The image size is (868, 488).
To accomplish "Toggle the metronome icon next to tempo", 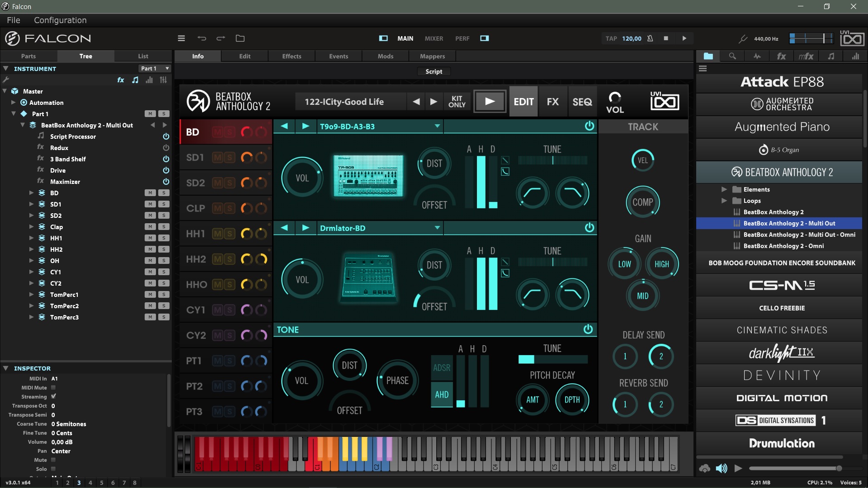I will 650,38.
